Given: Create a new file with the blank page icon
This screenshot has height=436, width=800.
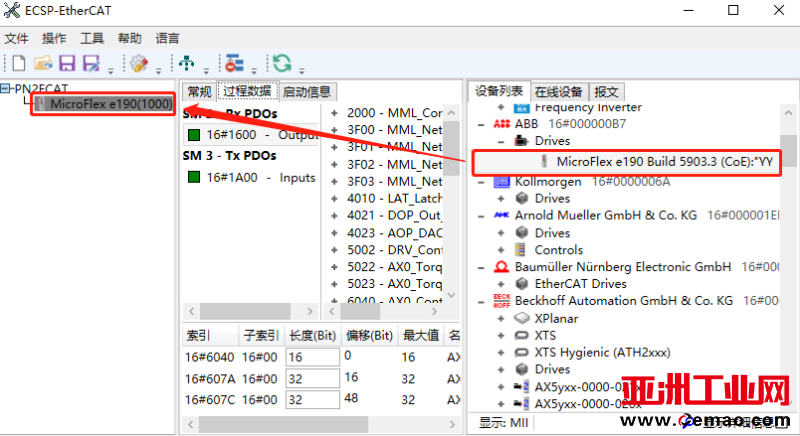Looking at the screenshot, I should click(19, 63).
